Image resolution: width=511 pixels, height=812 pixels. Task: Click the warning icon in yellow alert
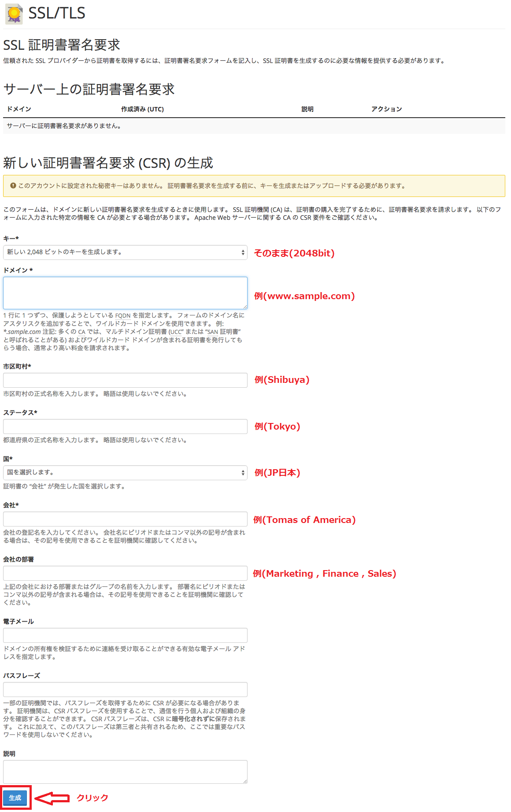13,185
